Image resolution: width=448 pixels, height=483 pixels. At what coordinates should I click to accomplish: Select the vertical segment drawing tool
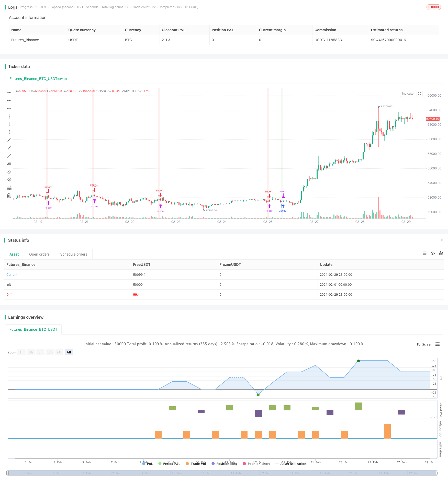coord(9,132)
